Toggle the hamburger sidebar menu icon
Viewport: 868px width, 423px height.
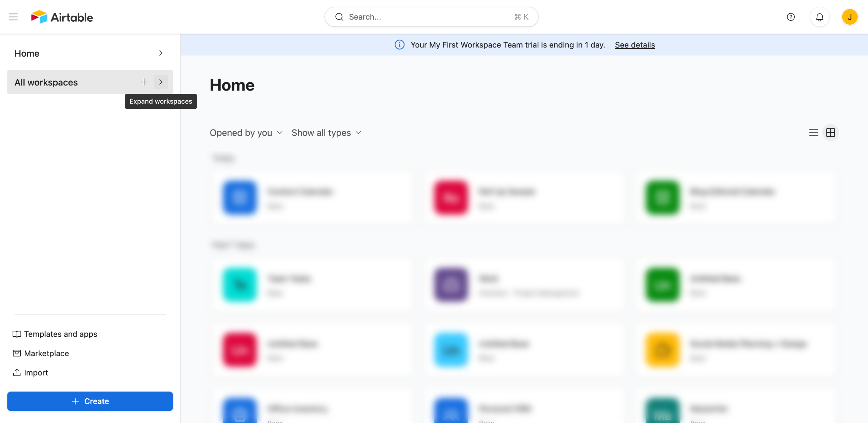pos(13,17)
